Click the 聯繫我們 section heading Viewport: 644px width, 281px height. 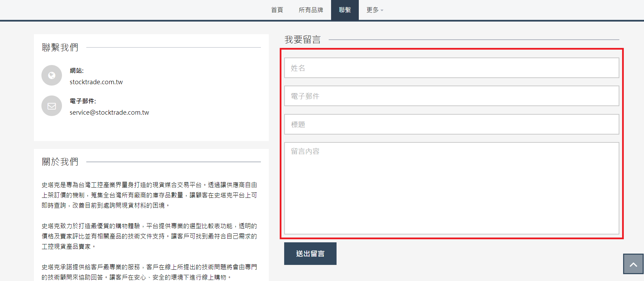click(x=60, y=48)
